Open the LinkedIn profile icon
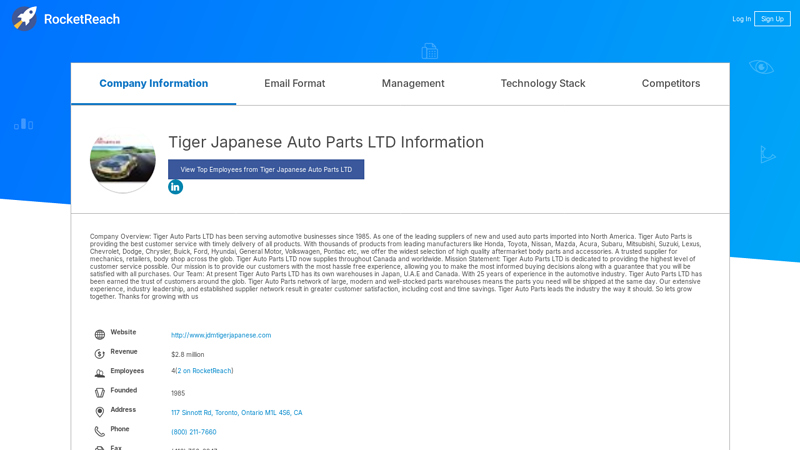 click(176, 187)
